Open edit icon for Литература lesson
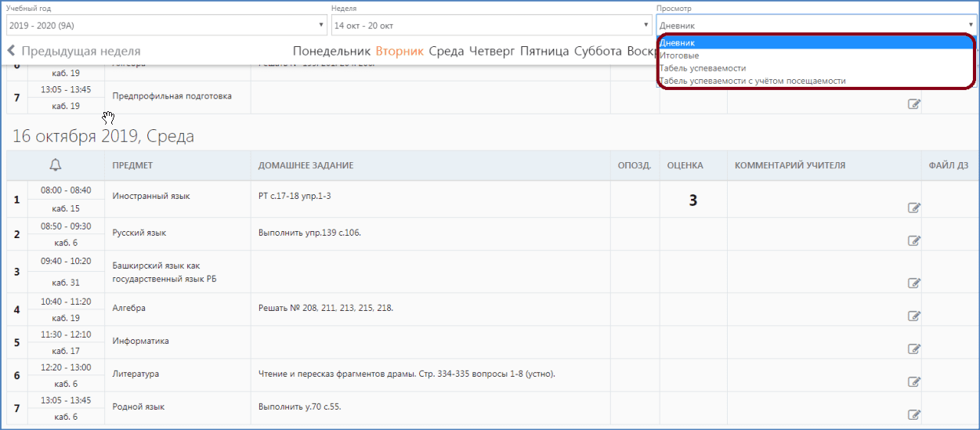This screenshot has width=980, height=430. pyautogui.click(x=913, y=381)
